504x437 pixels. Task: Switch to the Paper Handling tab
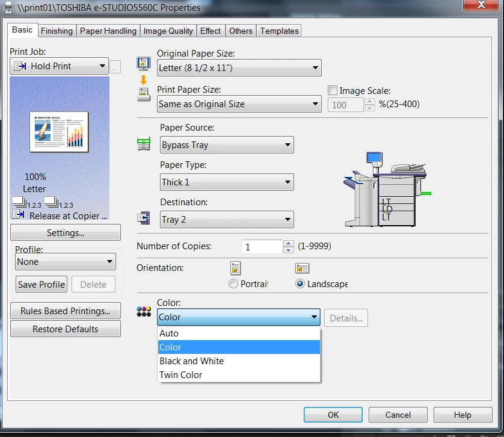click(108, 31)
